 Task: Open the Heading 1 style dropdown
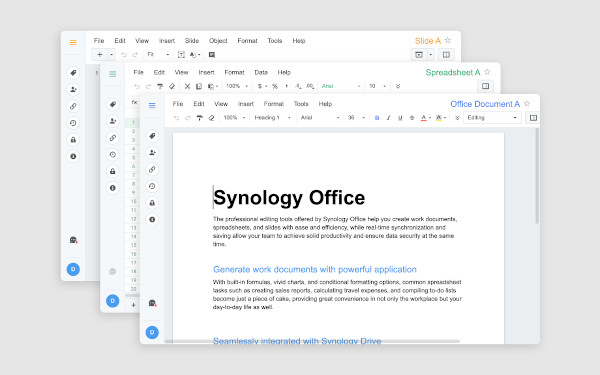pyautogui.click(x=272, y=118)
